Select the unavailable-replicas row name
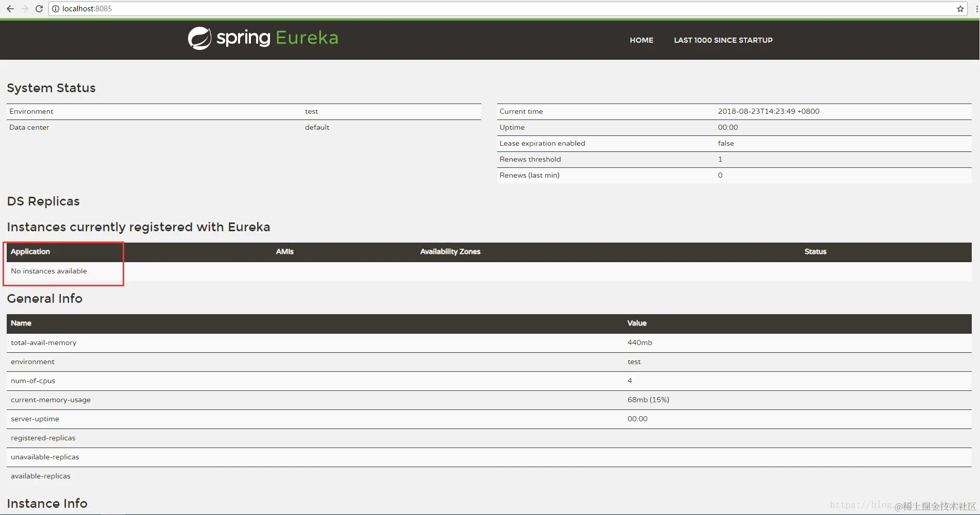Viewport: 980px width, 515px height. coord(45,457)
